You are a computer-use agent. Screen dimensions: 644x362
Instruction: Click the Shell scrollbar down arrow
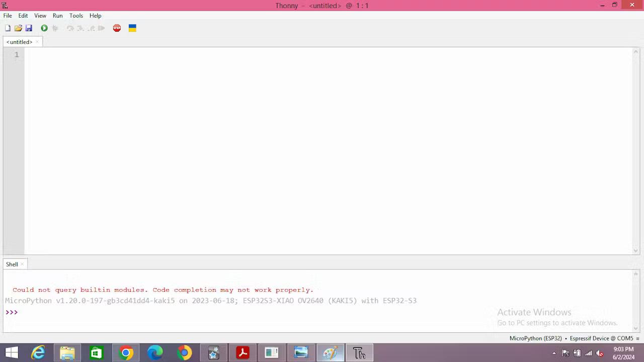(x=635, y=328)
